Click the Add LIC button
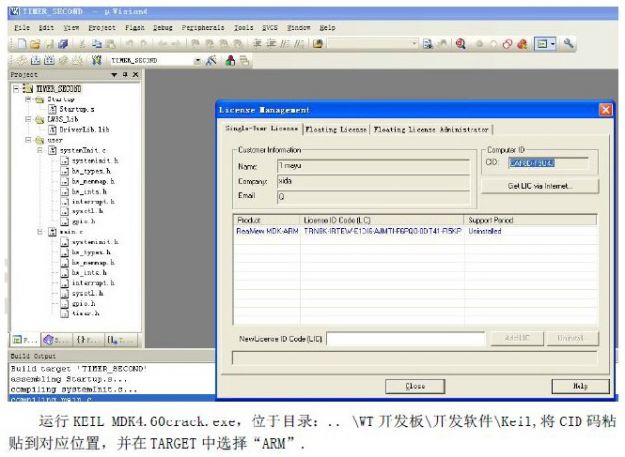The height and width of the screenshot is (457, 625). [517, 338]
